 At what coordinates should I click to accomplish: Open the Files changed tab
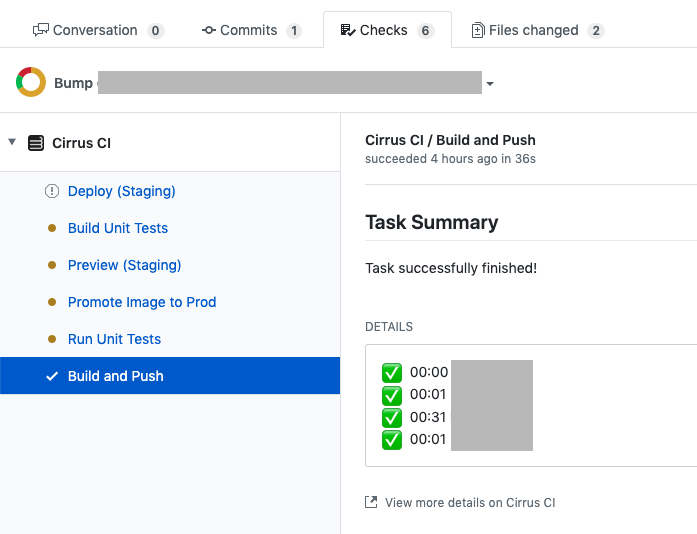tap(538, 30)
